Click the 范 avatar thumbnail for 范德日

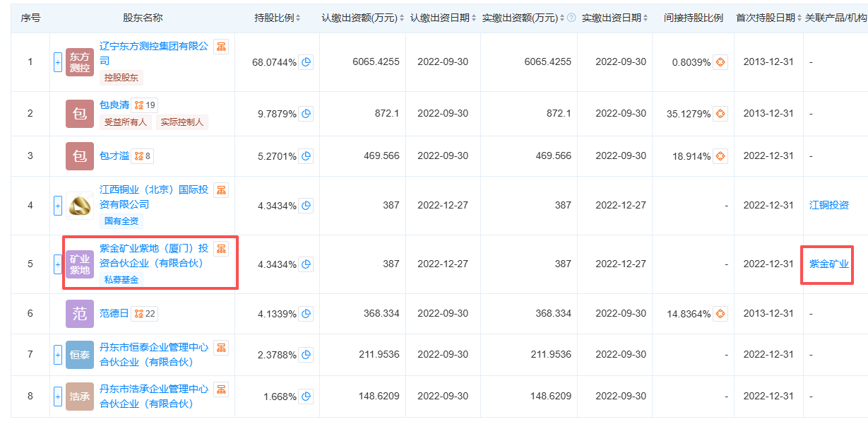[80, 314]
